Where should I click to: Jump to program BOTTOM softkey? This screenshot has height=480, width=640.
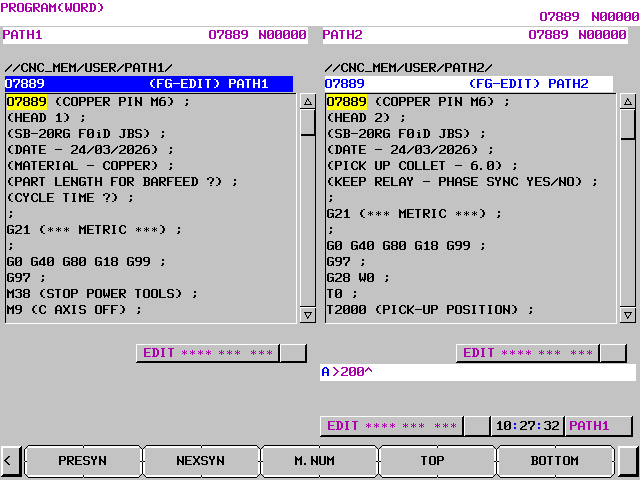[555, 461]
